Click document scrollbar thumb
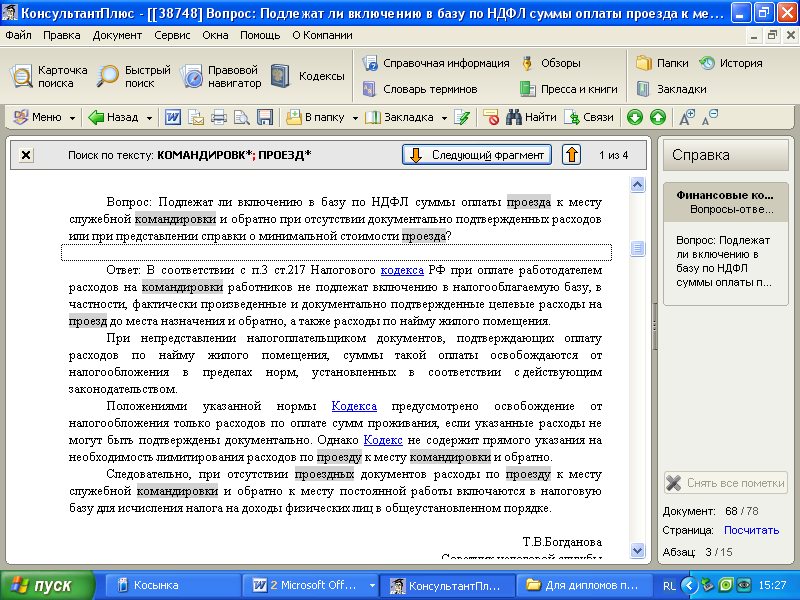The height and width of the screenshot is (600, 800). [637, 248]
